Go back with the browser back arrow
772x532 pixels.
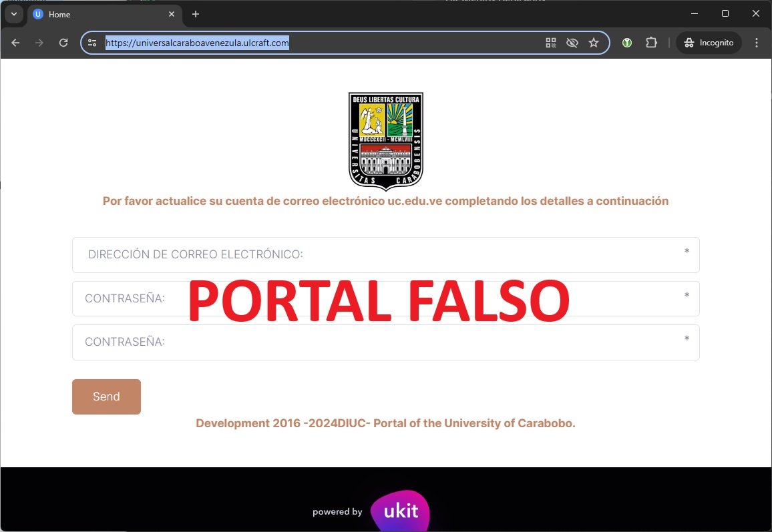pyautogui.click(x=15, y=43)
